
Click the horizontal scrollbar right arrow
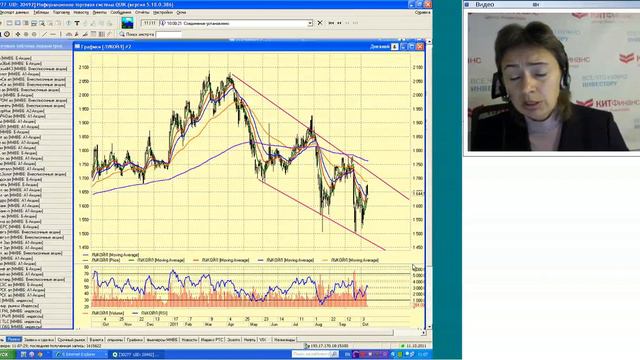pyautogui.click(x=423, y=333)
